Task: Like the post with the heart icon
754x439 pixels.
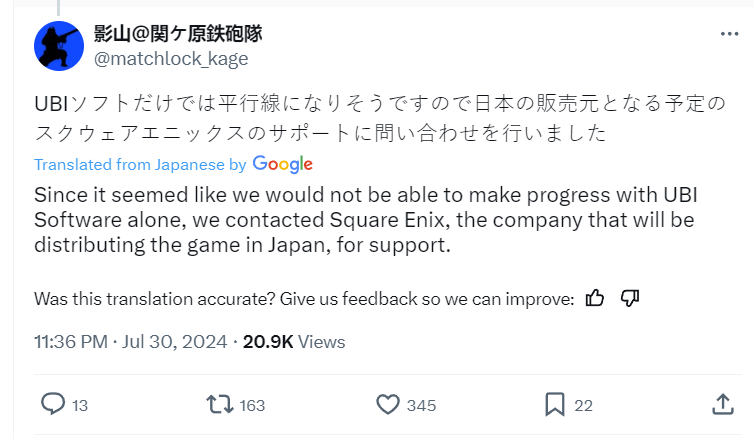Action: (x=387, y=404)
